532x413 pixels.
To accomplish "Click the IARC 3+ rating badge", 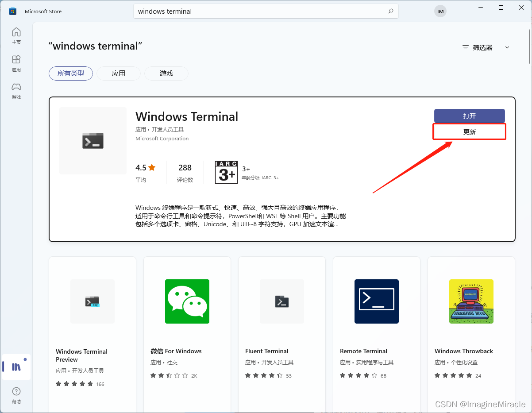I will point(226,173).
